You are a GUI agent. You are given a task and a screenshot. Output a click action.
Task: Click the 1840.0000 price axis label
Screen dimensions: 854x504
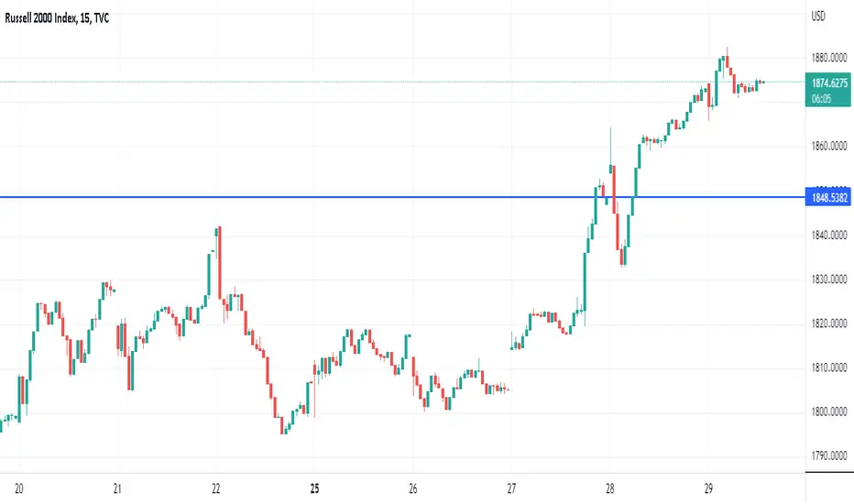point(829,235)
